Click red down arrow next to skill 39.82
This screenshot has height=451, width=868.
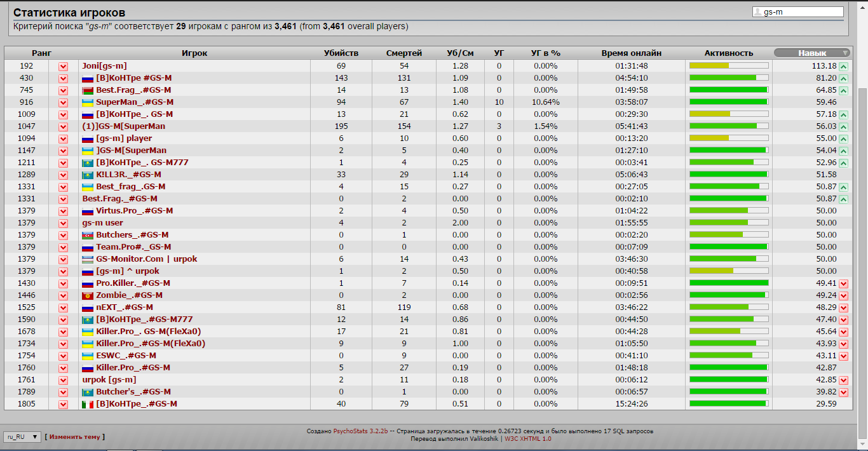click(x=843, y=392)
